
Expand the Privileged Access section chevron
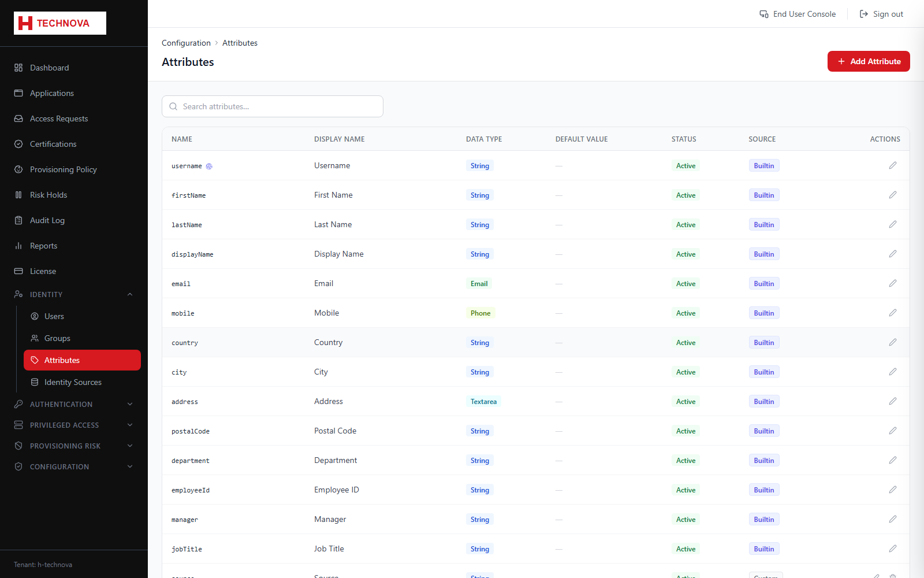coord(130,425)
